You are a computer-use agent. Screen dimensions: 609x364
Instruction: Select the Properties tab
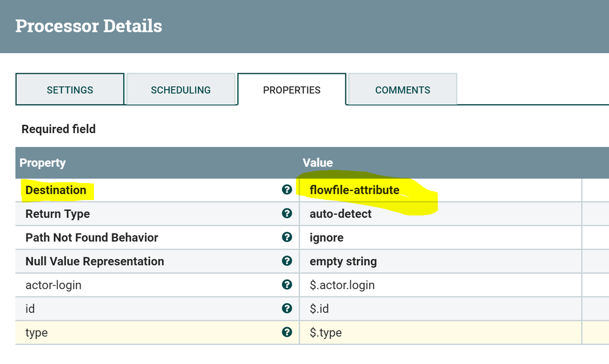[x=292, y=90]
